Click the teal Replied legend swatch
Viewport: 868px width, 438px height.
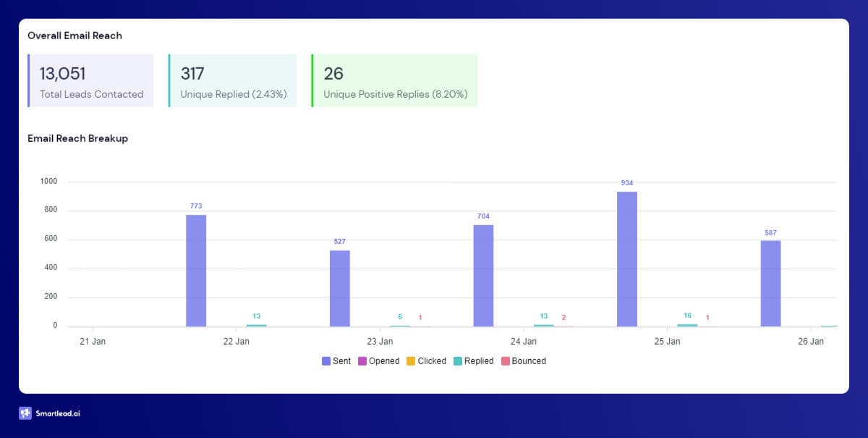coord(458,361)
